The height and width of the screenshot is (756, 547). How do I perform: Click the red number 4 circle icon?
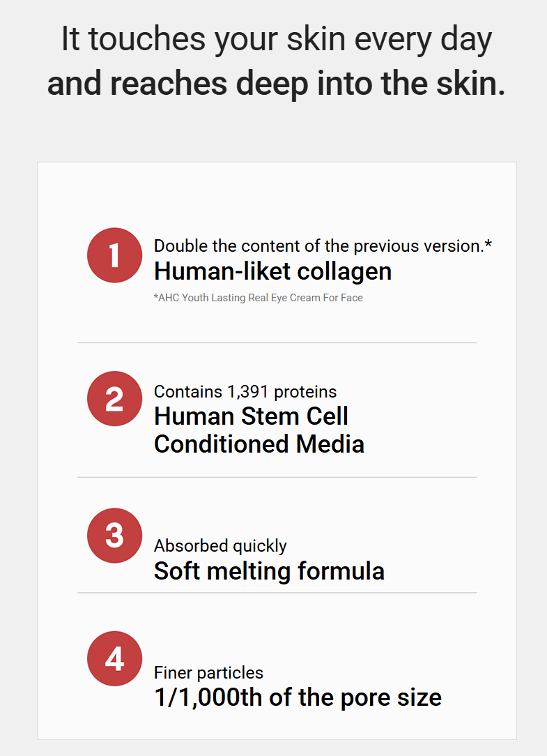coord(115,658)
